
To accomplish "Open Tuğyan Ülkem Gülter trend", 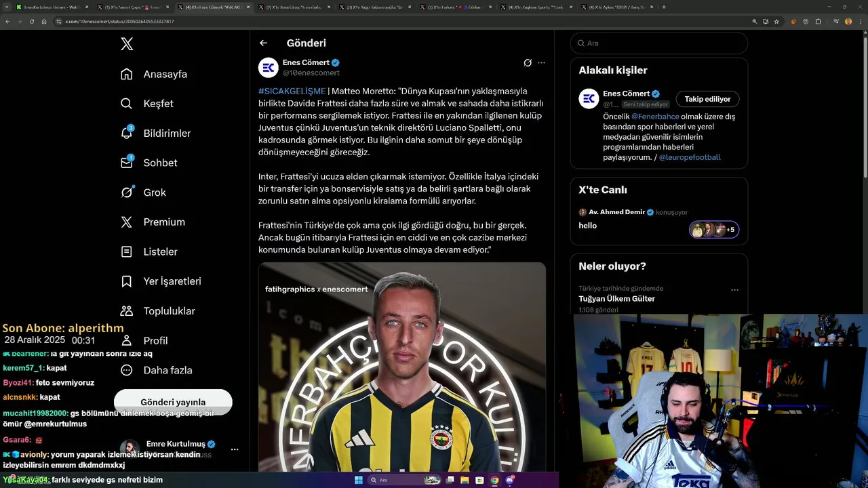I will (616, 299).
